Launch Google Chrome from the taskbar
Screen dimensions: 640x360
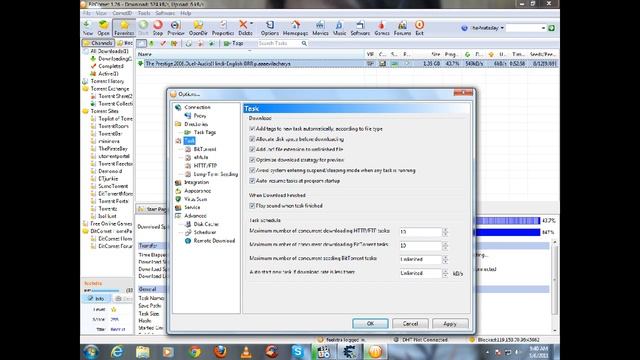coord(195,351)
